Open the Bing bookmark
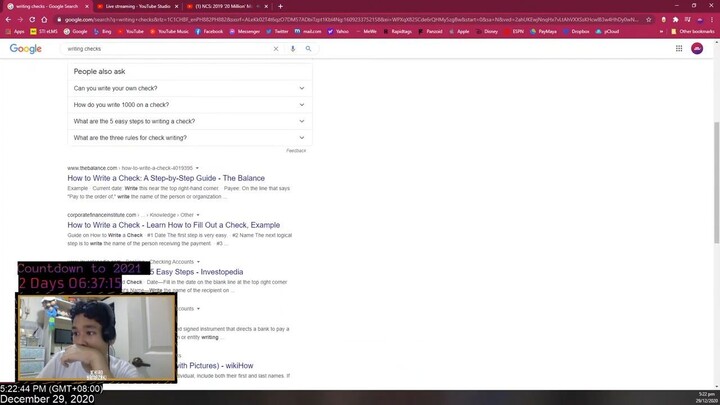This screenshot has height=405, width=720. (102, 32)
